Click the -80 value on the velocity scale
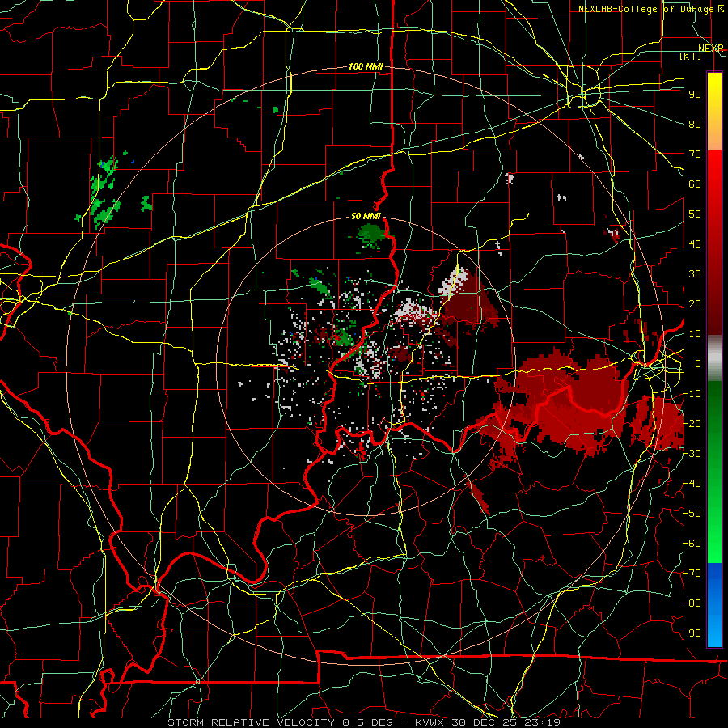 click(692, 603)
